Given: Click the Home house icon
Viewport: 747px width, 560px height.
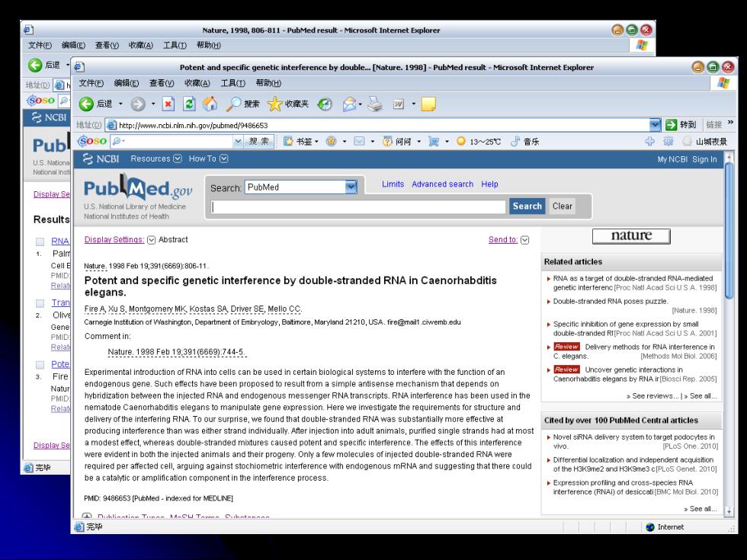Looking at the screenshot, I should coord(210,104).
